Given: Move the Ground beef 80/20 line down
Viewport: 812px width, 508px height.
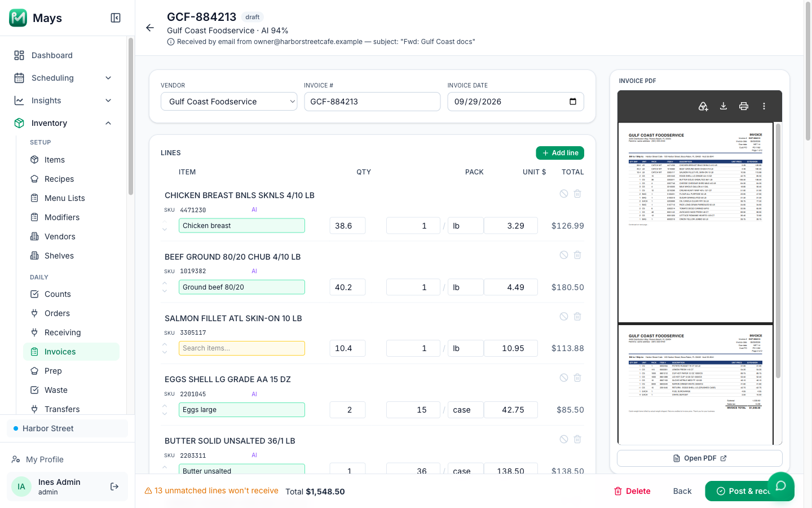Looking at the screenshot, I should click(165, 291).
